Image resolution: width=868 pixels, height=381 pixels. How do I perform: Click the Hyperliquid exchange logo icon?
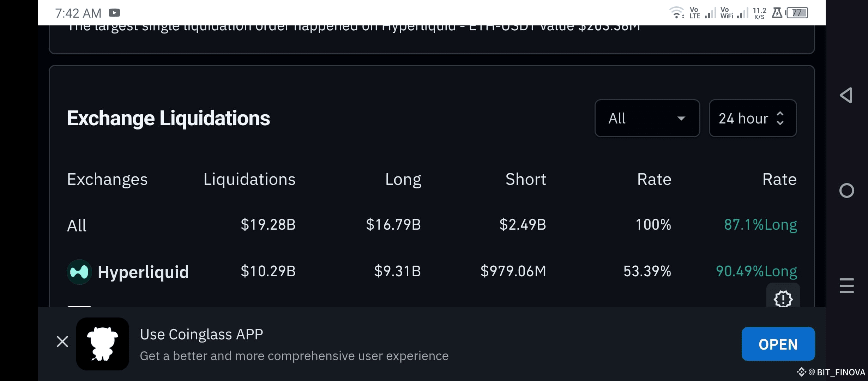click(79, 272)
